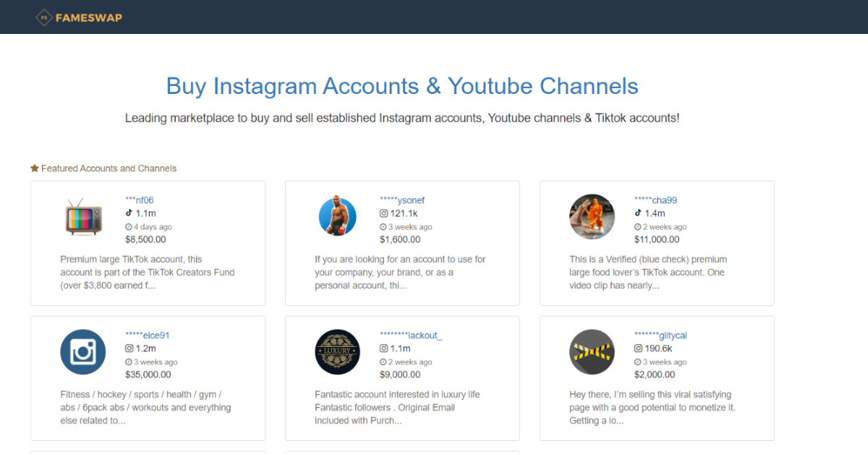Select the TikTok icon beside 1.4m followers
868x454 pixels.
(x=638, y=213)
